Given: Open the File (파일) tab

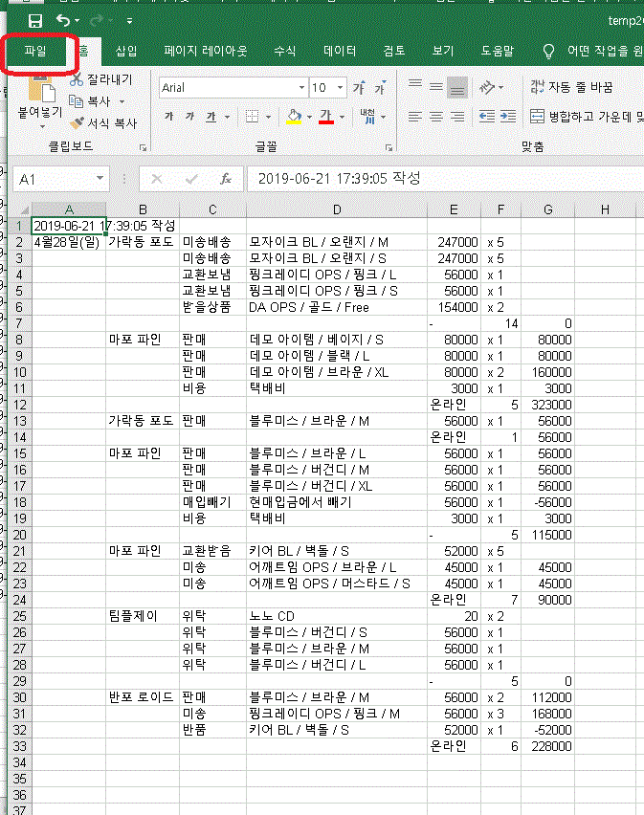Looking at the screenshot, I should click(35, 51).
